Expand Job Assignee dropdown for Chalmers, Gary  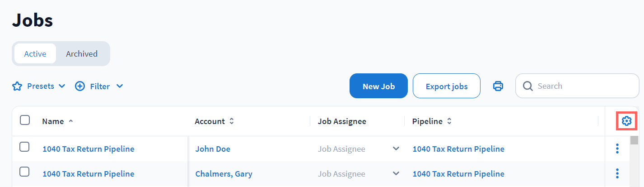tap(396, 174)
